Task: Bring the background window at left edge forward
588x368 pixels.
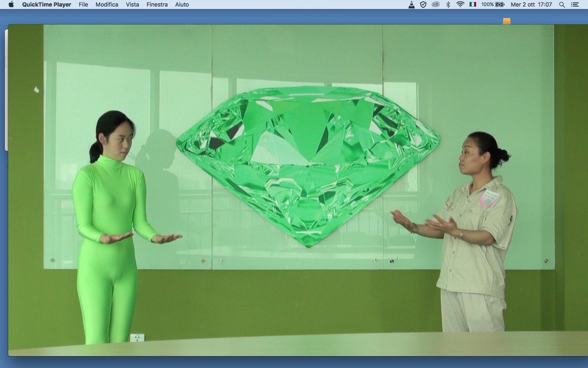Action: click(6, 90)
